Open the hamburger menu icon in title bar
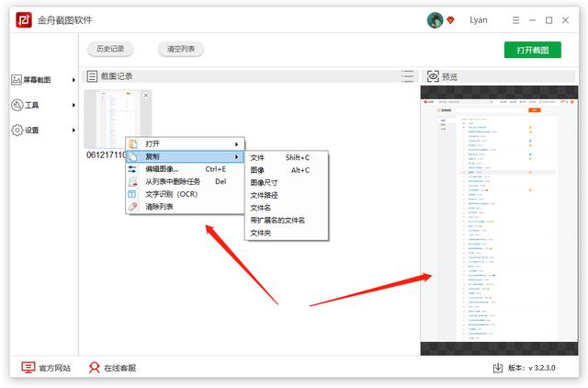The height and width of the screenshot is (388, 588). pos(516,20)
